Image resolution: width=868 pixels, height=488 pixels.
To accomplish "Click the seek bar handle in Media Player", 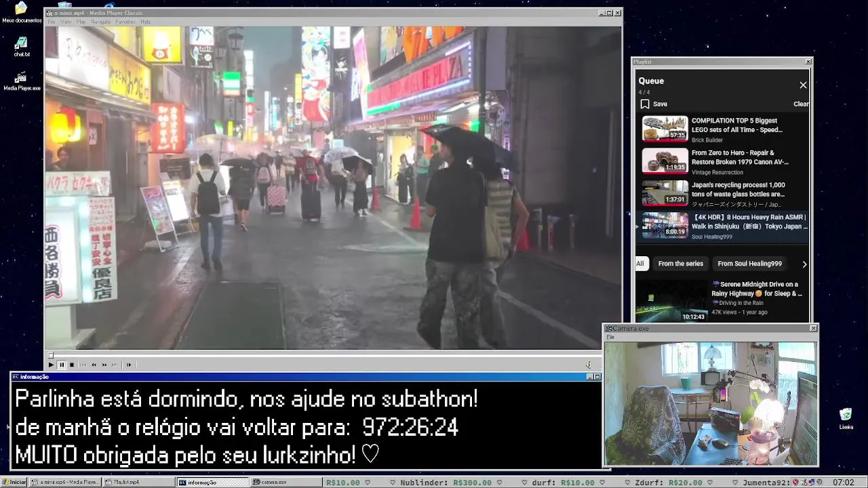I will pos(50,355).
